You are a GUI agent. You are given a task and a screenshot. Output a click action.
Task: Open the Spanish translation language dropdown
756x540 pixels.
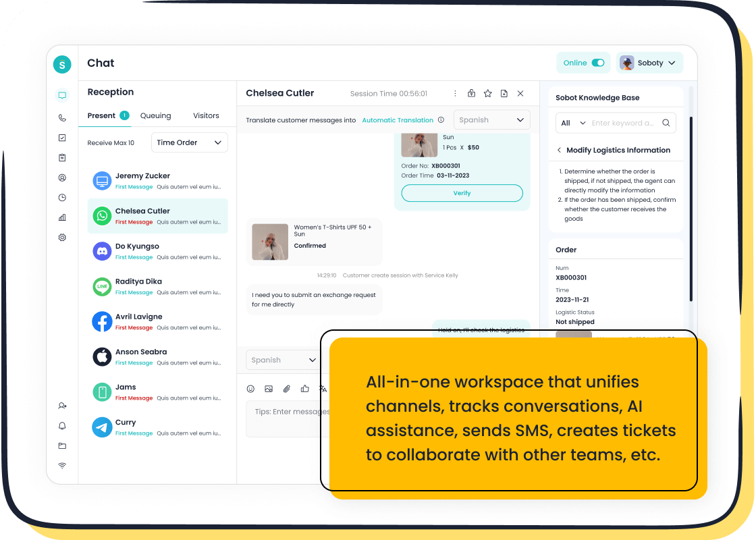(x=491, y=119)
